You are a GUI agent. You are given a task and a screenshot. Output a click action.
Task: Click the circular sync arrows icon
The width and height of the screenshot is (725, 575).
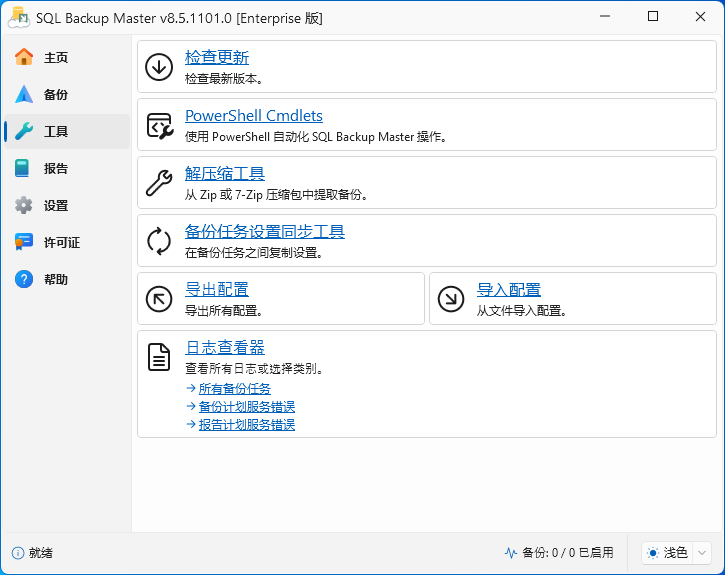159,241
